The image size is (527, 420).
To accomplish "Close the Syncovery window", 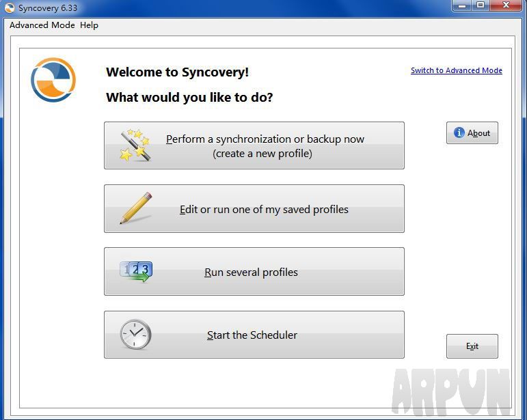I will coord(506,5).
